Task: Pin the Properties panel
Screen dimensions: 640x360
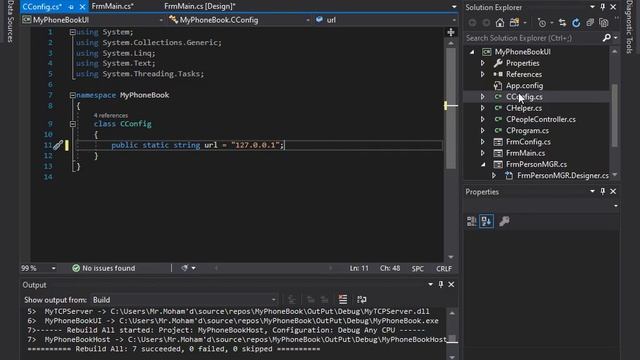Action: point(603,191)
